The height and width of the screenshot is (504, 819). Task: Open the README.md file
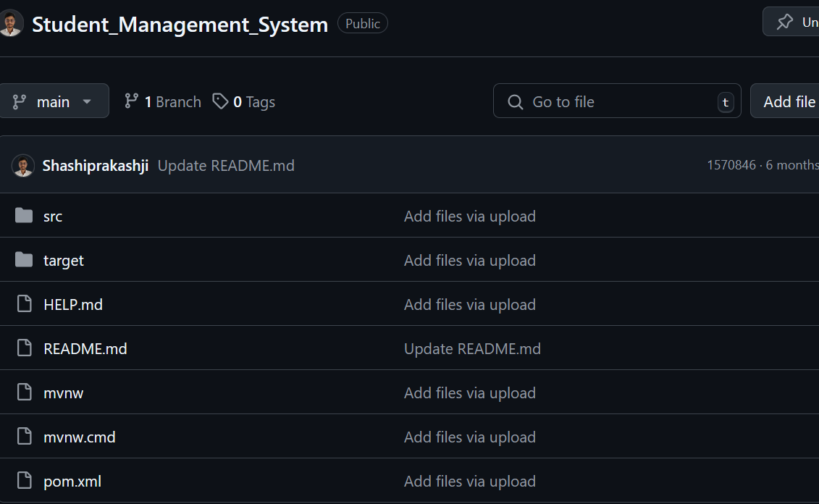pyautogui.click(x=85, y=348)
